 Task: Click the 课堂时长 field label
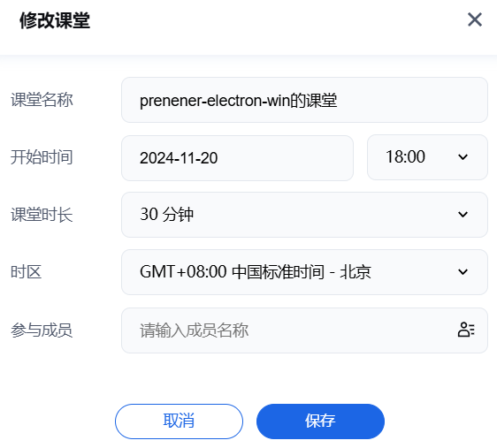(42, 215)
